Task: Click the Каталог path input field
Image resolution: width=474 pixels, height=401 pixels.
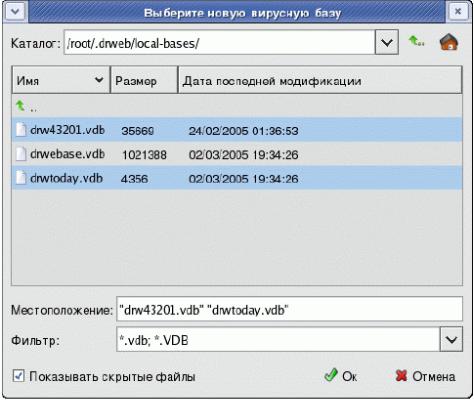Action: (220, 42)
